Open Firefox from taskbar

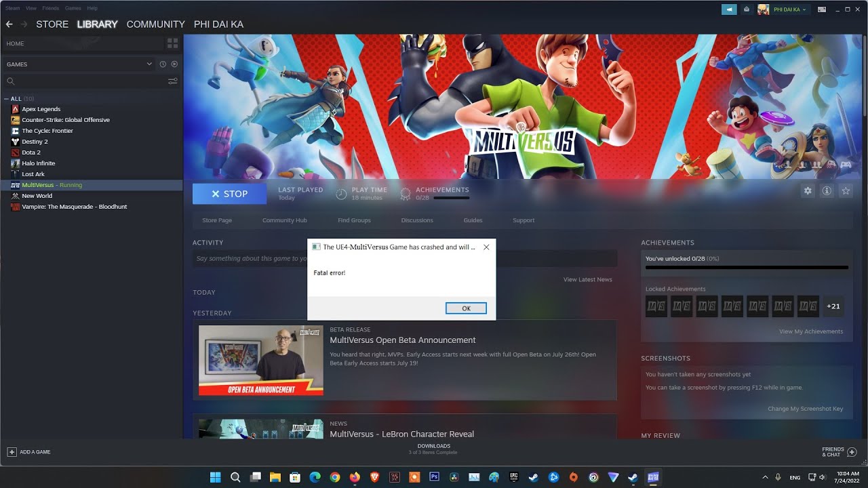click(355, 477)
